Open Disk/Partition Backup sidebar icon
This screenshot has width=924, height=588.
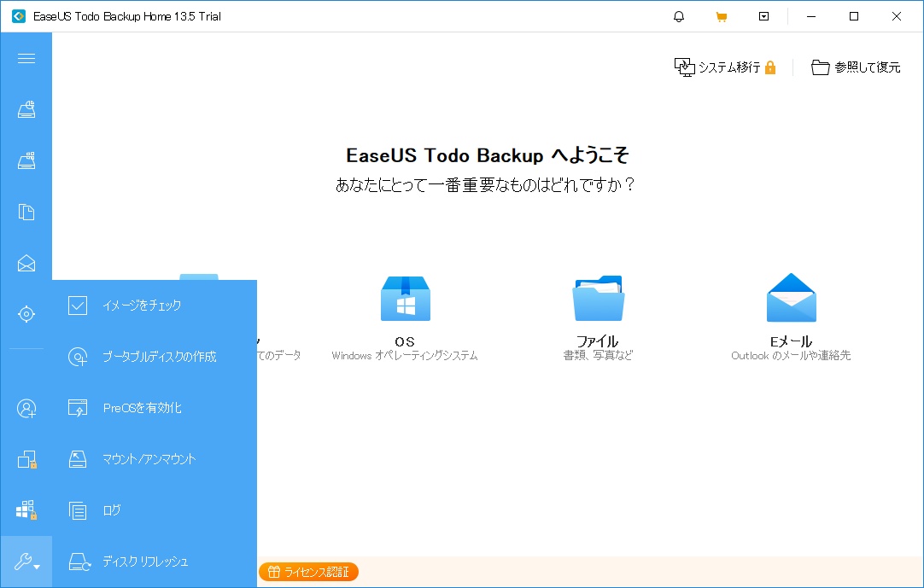pos(26,109)
